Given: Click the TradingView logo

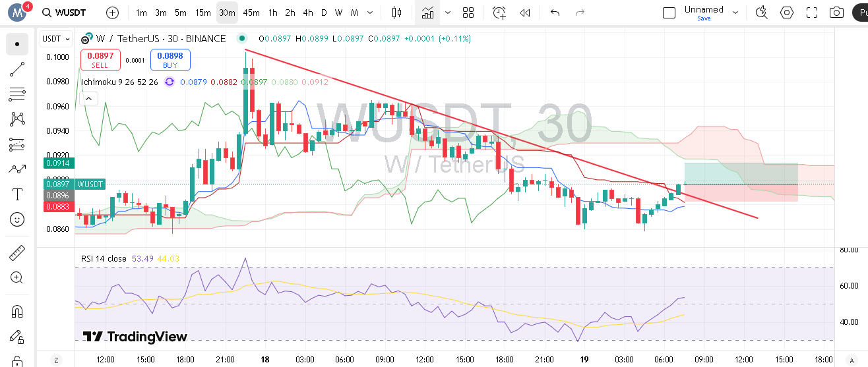Looking at the screenshot, I should pyautogui.click(x=135, y=337).
